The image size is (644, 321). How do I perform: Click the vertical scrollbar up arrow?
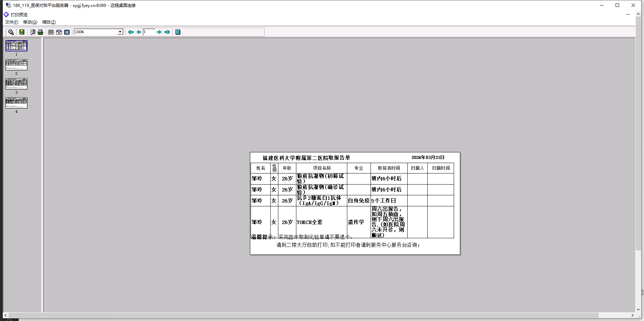click(x=638, y=14)
